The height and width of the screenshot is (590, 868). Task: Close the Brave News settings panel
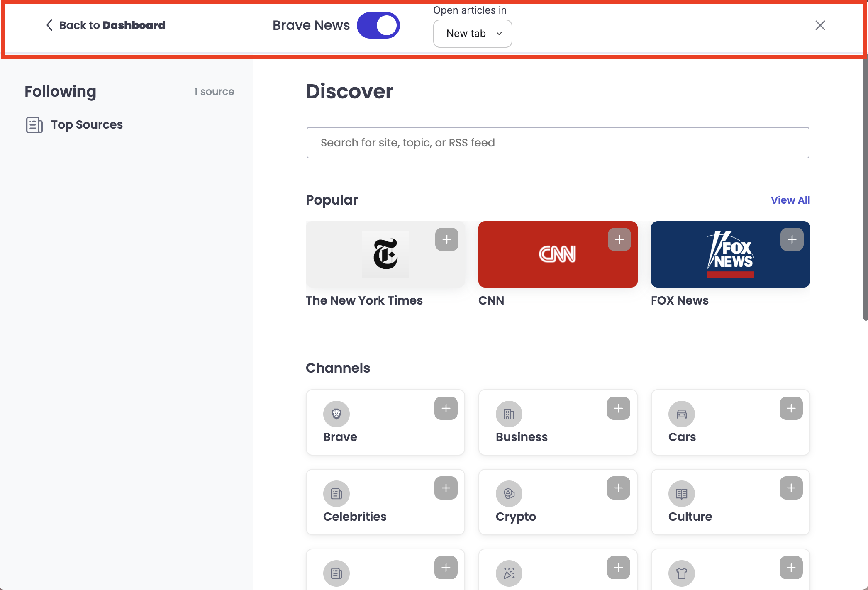point(820,25)
